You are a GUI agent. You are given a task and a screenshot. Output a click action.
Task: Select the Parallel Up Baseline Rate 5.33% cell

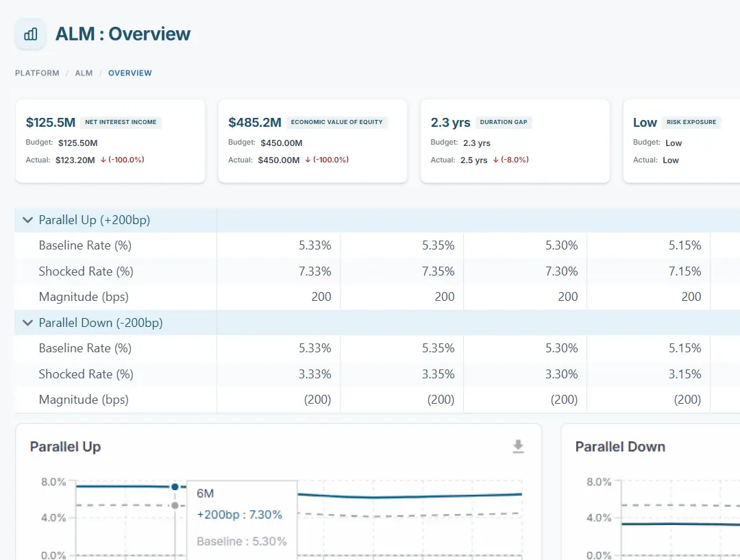(x=278, y=245)
